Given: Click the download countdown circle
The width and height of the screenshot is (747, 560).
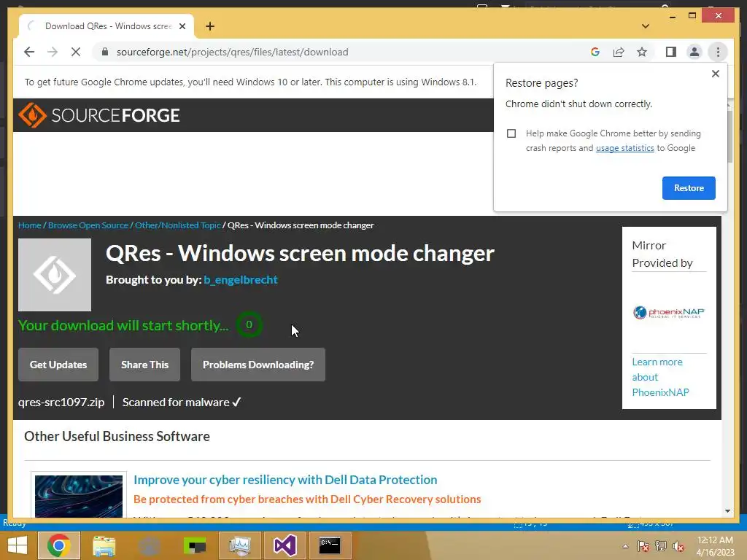Looking at the screenshot, I should [x=249, y=324].
